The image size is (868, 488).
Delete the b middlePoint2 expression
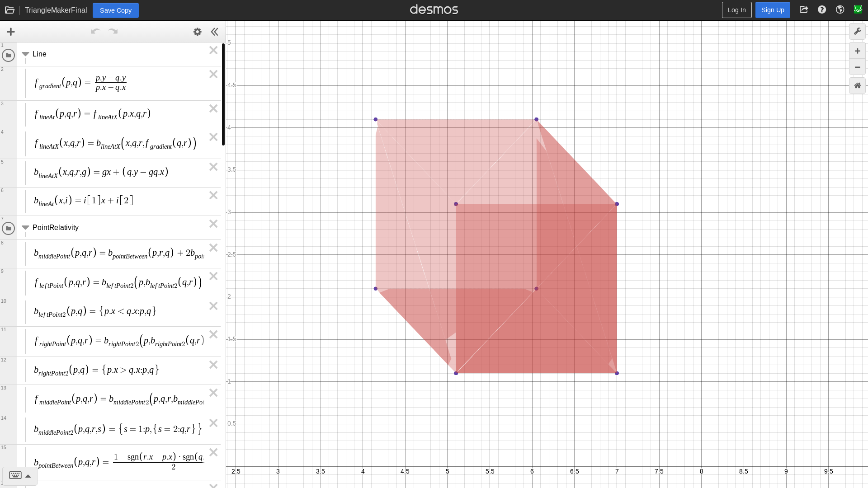tap(213, 423)
